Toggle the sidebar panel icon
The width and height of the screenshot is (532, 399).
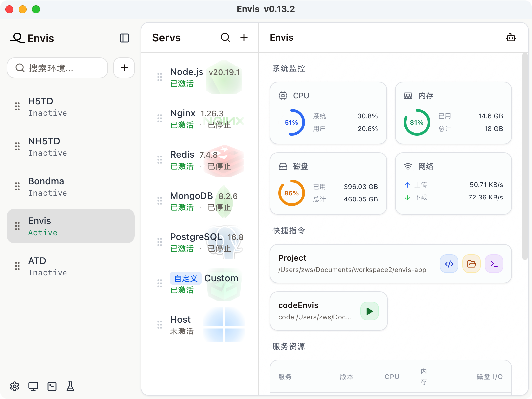[124, 38]
